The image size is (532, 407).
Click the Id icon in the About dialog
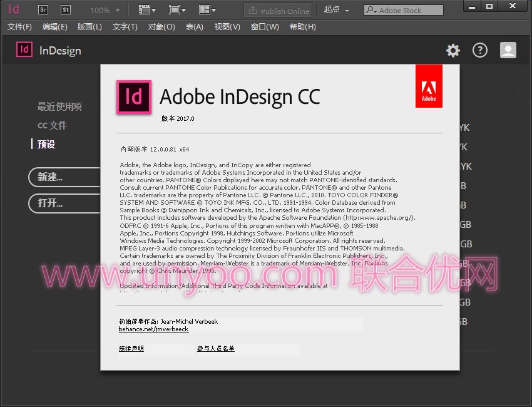[x=134, y=97]
